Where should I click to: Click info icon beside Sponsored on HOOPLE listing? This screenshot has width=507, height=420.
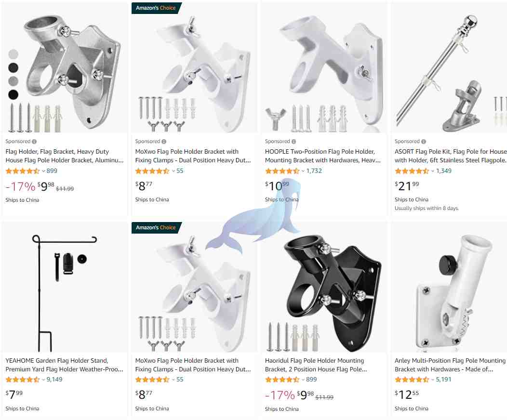[x=294, y=142]
